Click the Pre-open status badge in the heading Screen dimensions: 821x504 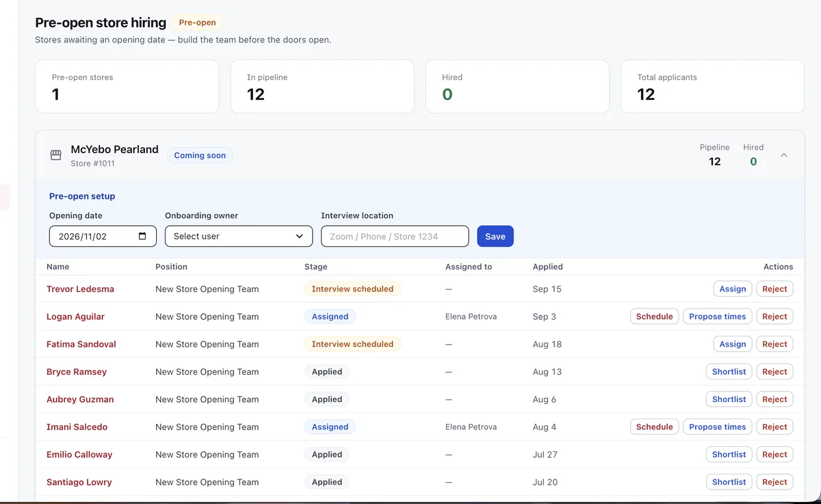click(x=197, y=23)
